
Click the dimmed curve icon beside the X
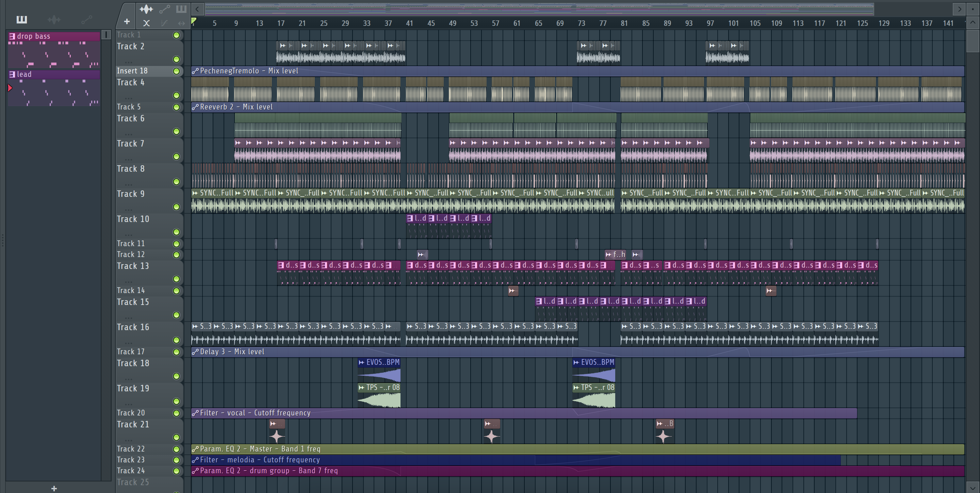[164, 23]
